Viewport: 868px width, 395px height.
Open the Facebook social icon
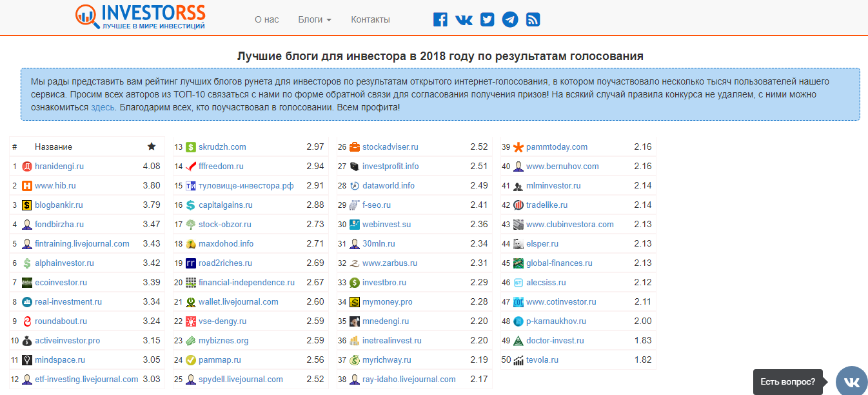[440, 19]
